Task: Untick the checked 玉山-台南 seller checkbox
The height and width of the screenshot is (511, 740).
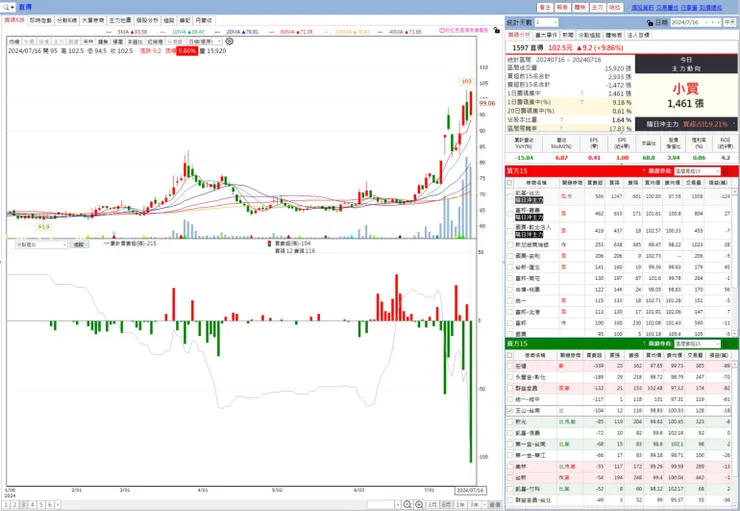Action: click(510, 410)
